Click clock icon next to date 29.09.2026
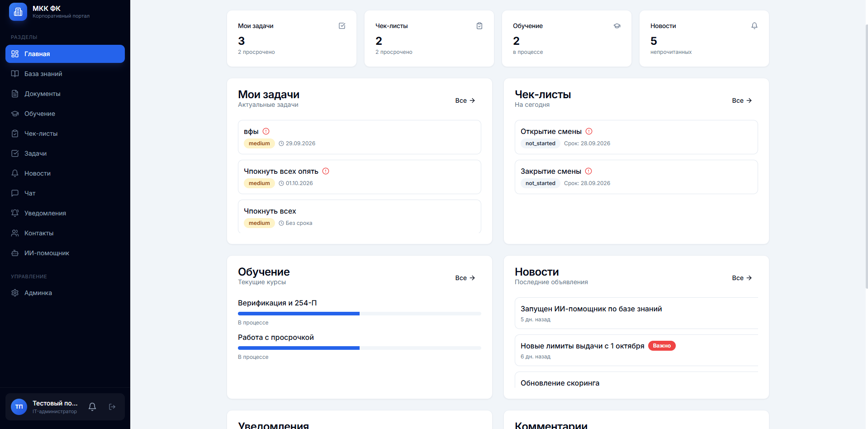Screen dimensions: 868x429 281,143
